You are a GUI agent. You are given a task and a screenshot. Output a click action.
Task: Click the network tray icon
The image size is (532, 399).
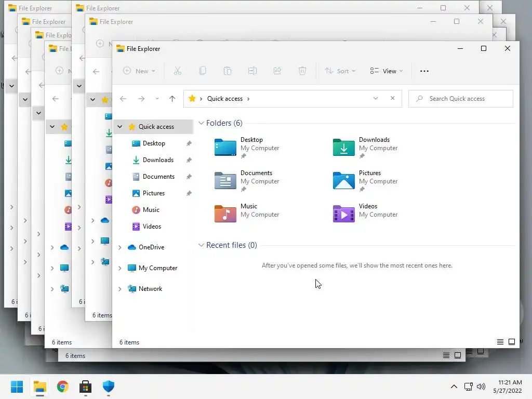[x=469, y=387]
